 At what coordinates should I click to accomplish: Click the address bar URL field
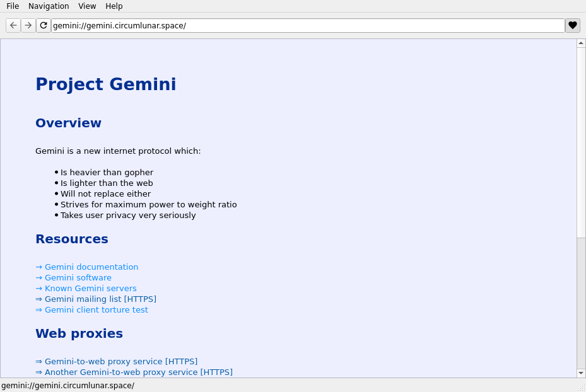coord(308,26)
